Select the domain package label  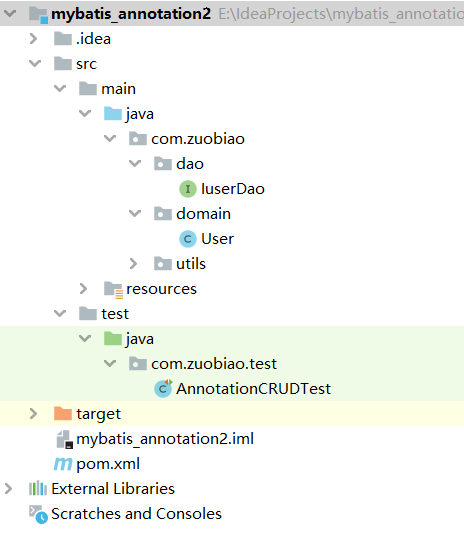[204, 214]
